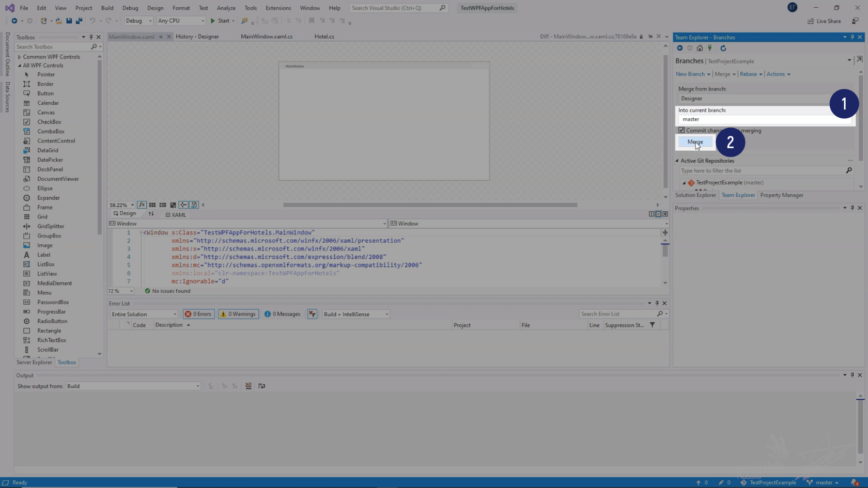
Task: Open the Debug configuration dropdown
Action: (x=138, y=21)
